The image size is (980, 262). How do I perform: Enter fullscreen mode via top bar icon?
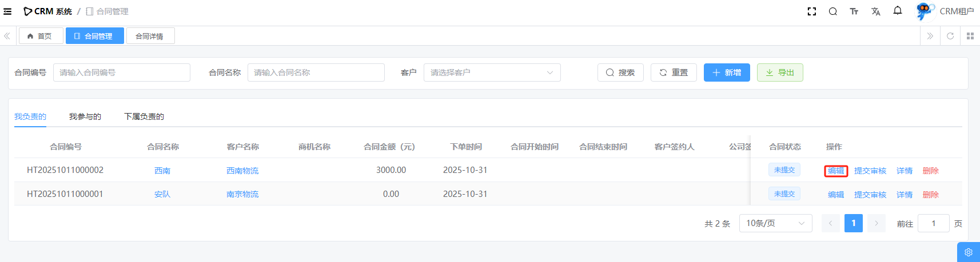tap(811, 11)
